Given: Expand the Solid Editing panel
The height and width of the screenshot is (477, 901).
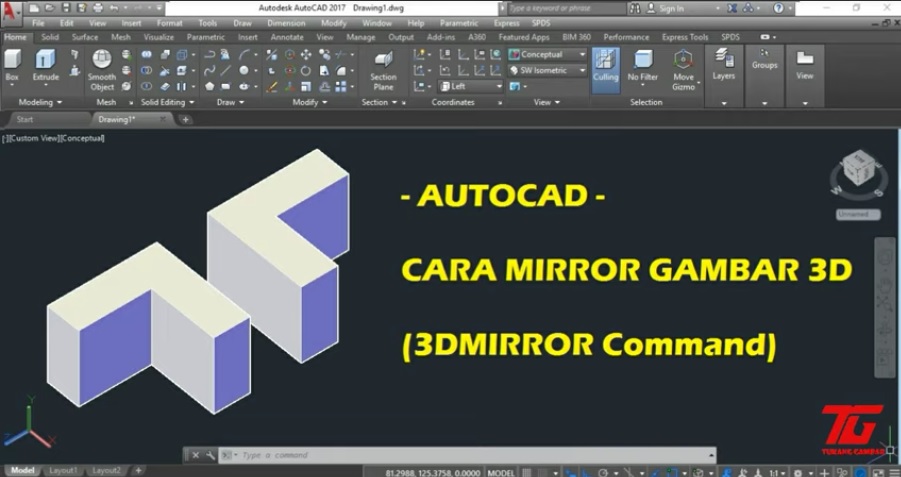Looking at the screenshot, I should tap(167, 102).
